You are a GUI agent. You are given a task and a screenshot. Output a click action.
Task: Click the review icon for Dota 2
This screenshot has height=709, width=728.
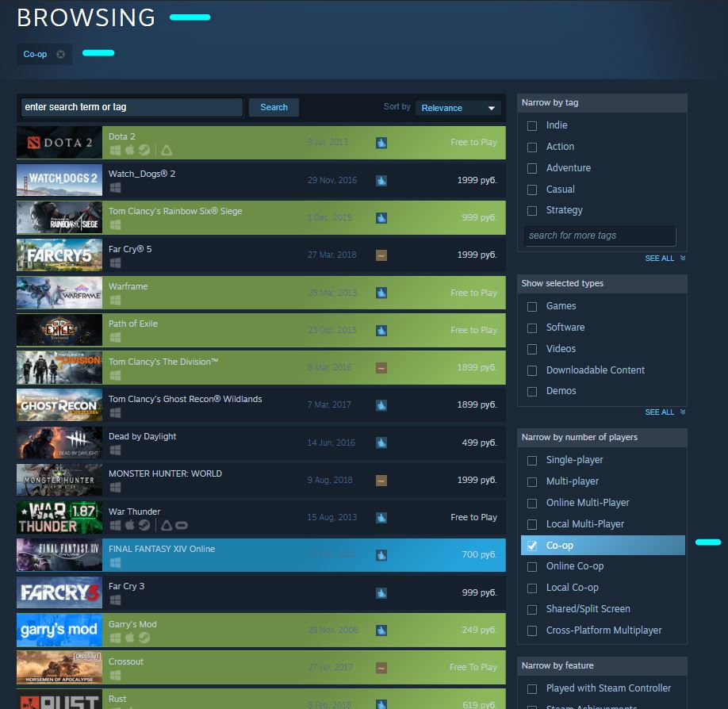pos(381,143)
